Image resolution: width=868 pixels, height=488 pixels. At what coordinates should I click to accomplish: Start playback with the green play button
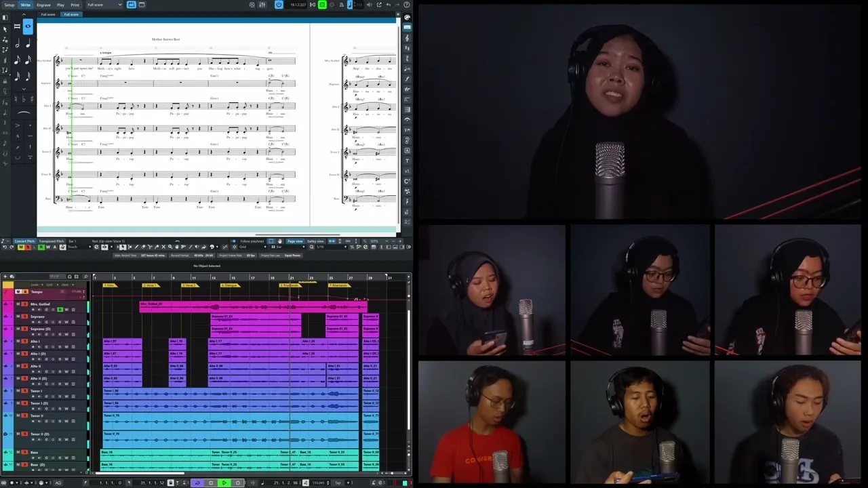click(224, 483)
